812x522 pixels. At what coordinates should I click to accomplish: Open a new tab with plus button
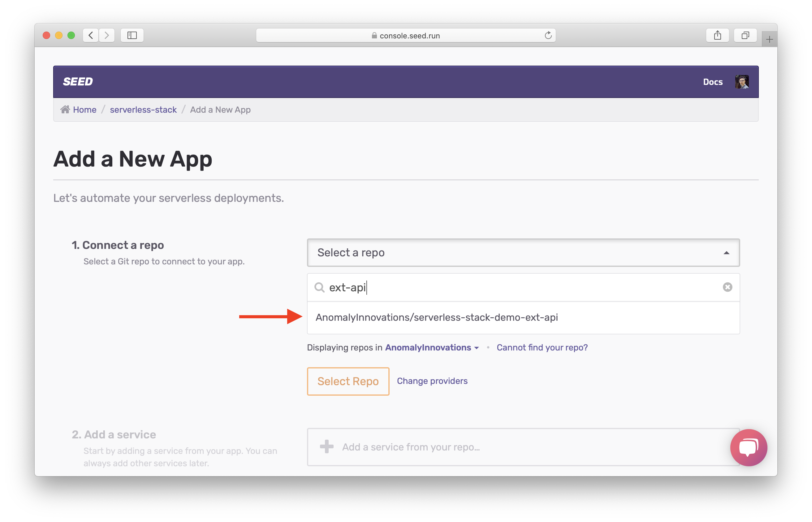tap(769, 40)
